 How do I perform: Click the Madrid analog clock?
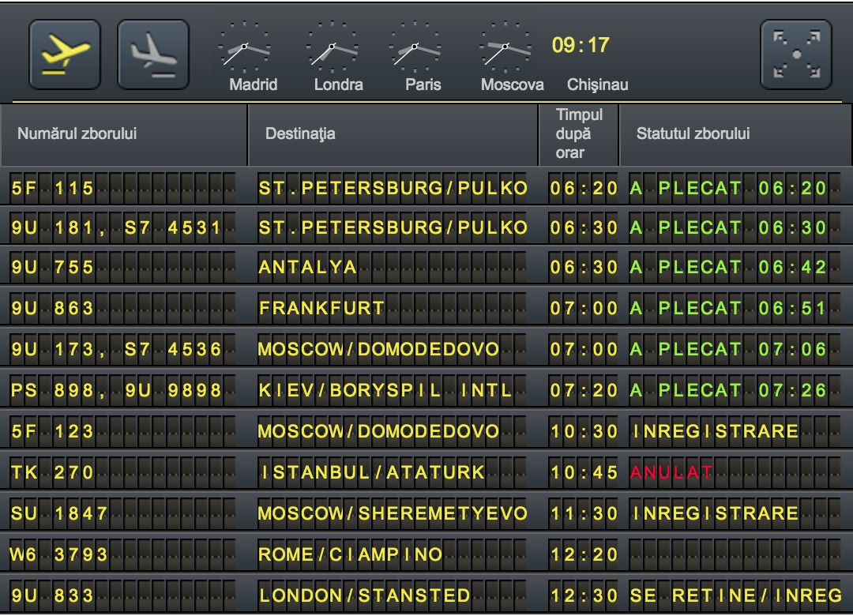tap(244, 47)
